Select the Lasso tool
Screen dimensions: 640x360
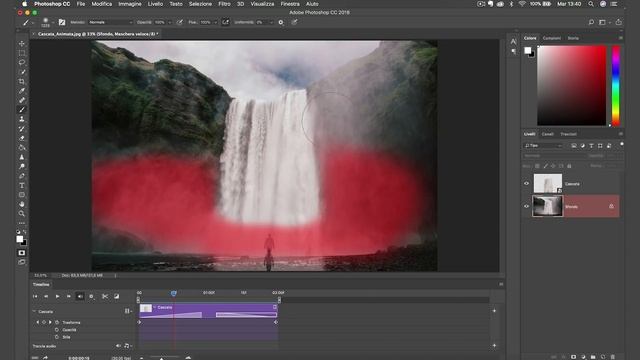[x=22, y=62]
